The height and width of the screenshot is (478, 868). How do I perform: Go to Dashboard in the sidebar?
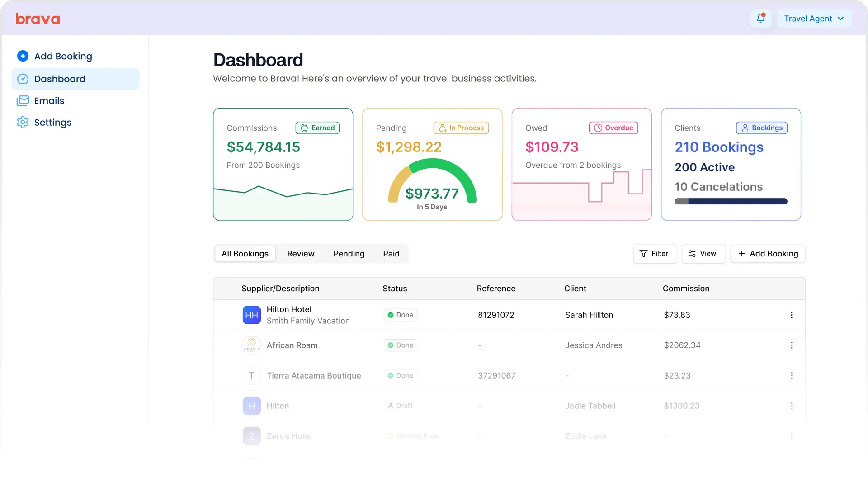[x=60, y=79]
